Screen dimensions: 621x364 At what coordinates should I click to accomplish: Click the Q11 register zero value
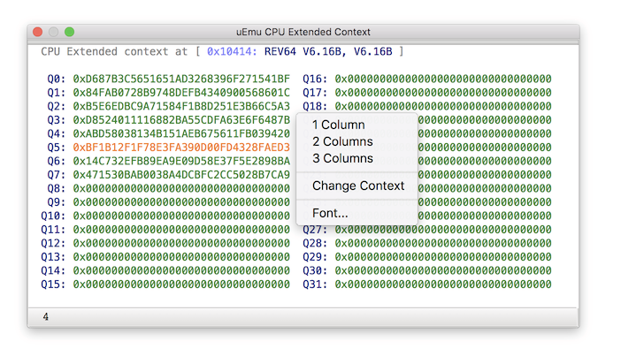click(181, 230)
